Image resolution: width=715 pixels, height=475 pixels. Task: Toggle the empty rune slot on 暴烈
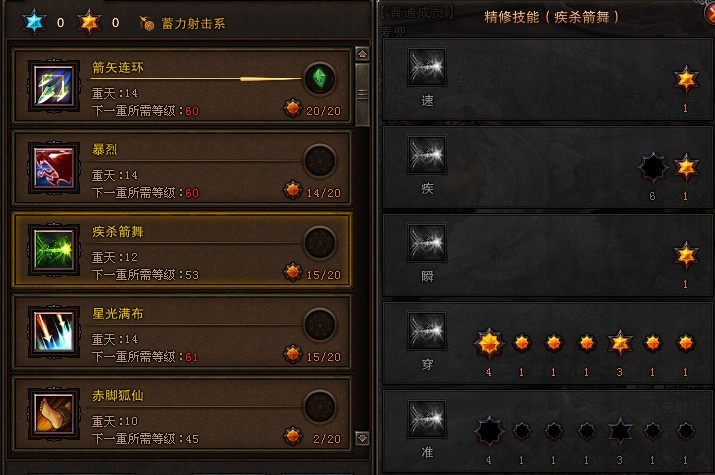[320, 160]
